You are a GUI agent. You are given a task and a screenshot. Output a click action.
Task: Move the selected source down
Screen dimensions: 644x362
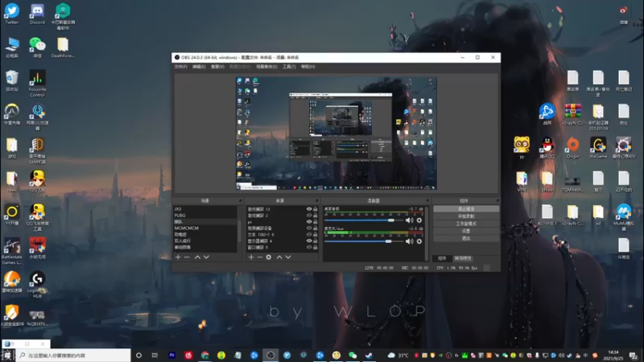pos(288,257)
